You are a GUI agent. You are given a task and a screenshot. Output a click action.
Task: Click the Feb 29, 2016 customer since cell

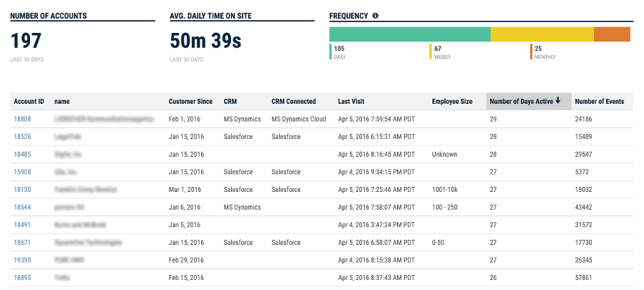click(x=186, y=261)
